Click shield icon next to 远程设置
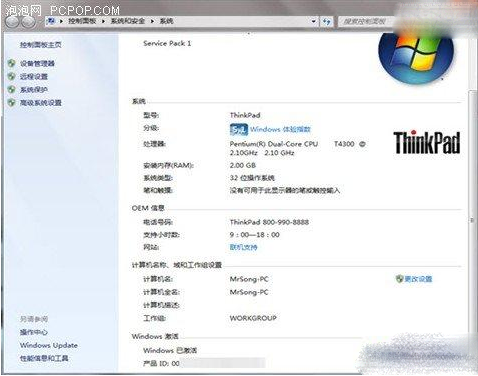Viewport: 478px width, 376px height. pyautogui.click(x=12, y=76)
